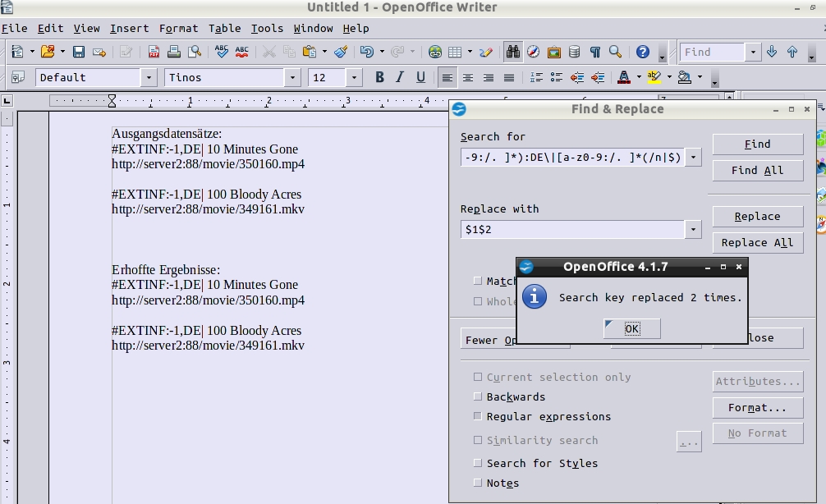Open the Insert menu
Screen dimensions: 826x504
(129, 29)
